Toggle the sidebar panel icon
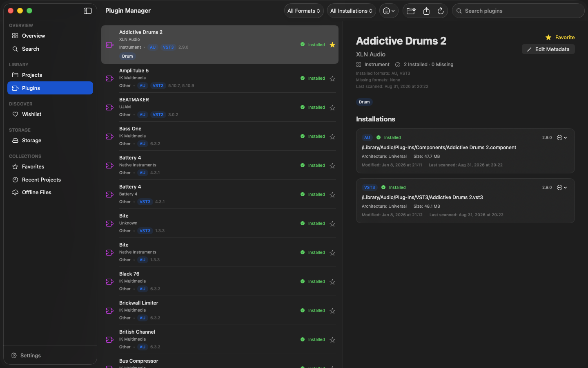The width and height of the screenshot is (588, 368). coord(87,11)
